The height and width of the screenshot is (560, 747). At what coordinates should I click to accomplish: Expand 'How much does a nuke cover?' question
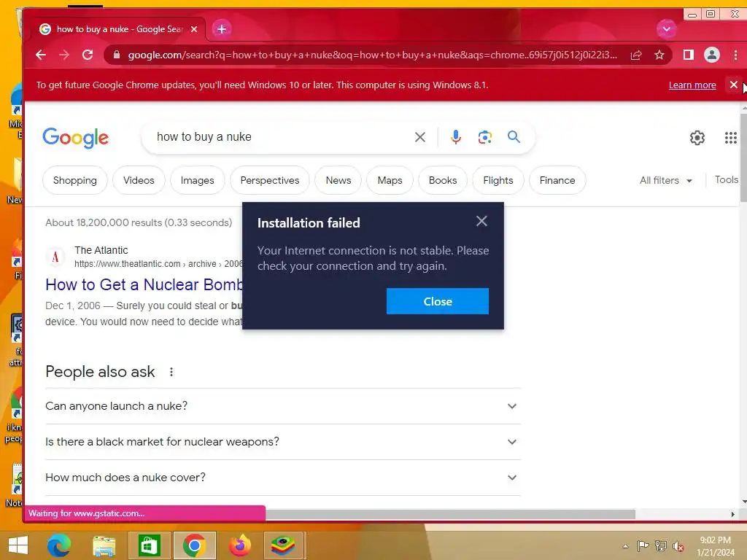pyautogui.click(x=282, y=478)
